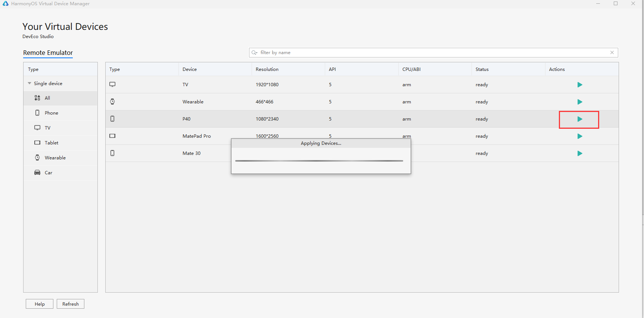Image resolution: width=644 pixels, height=318 pixels.
Task: Open the Remote Emulator tab
Action: (x=48, y=53)
